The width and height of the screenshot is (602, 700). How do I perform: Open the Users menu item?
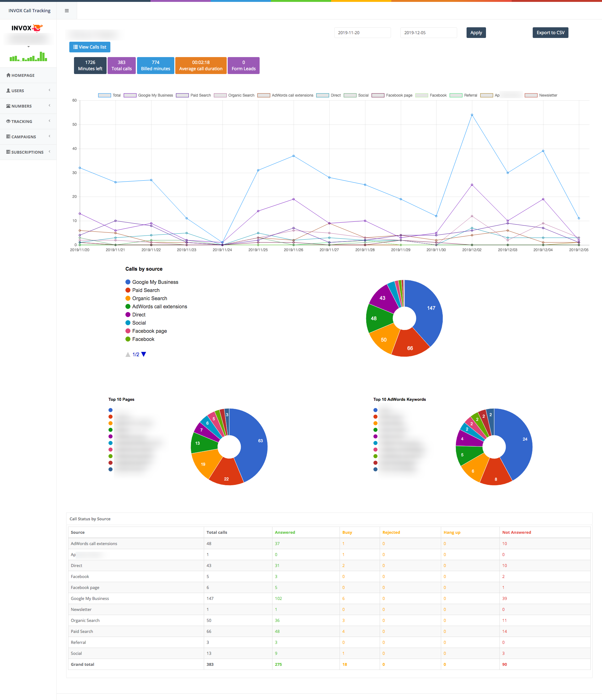[28, 91]
